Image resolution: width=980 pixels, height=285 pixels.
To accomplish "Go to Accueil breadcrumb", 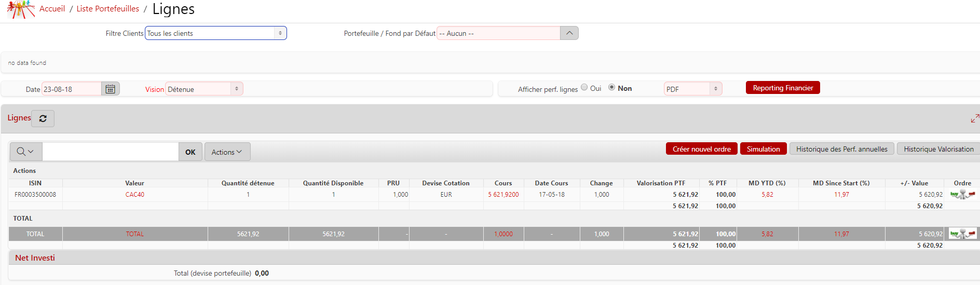I will 52,9.
